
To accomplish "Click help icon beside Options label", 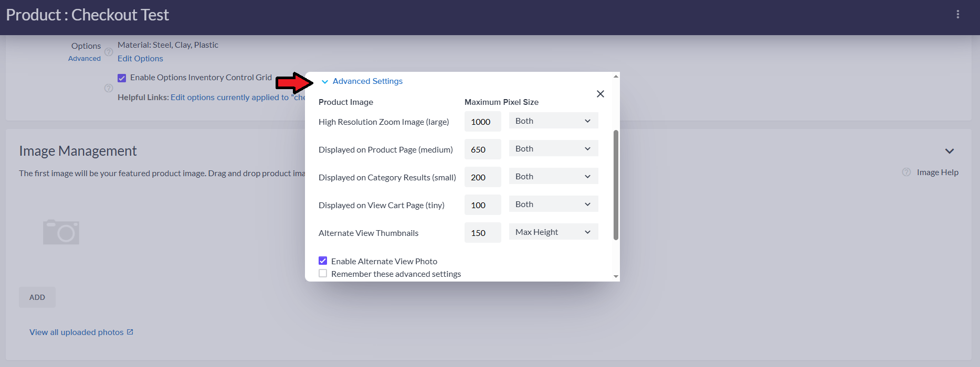I will tap(109, 52).
